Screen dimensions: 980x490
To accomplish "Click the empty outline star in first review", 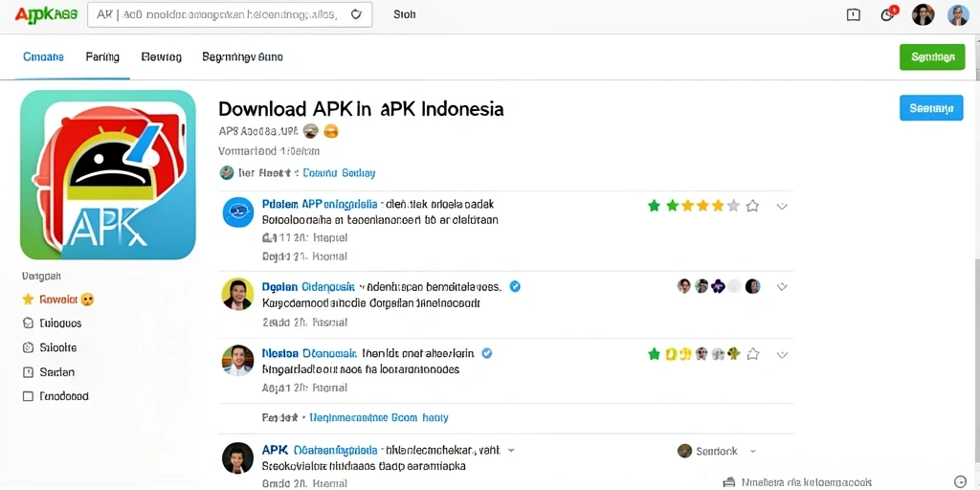I will (752, 206).
